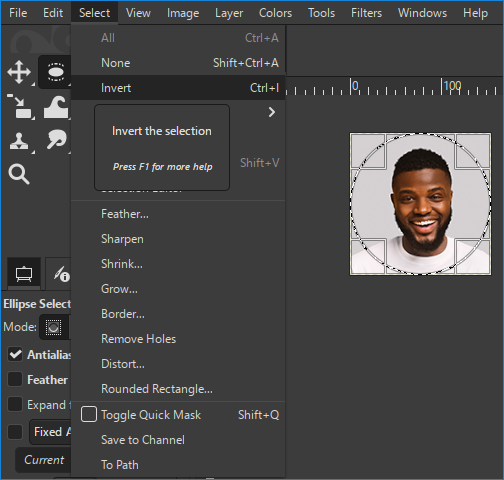Open the Fixed aspect dropdown
The image size is (504, 480).
click(50, 432)
